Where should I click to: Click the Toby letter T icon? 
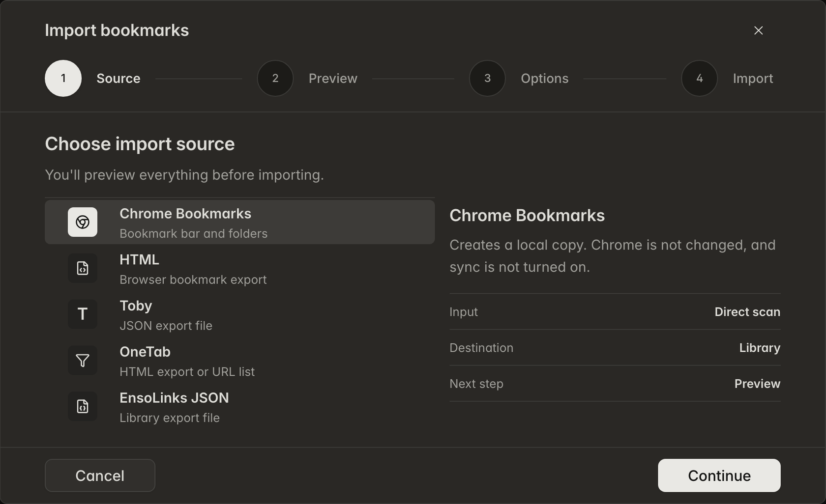click(83, 314)
